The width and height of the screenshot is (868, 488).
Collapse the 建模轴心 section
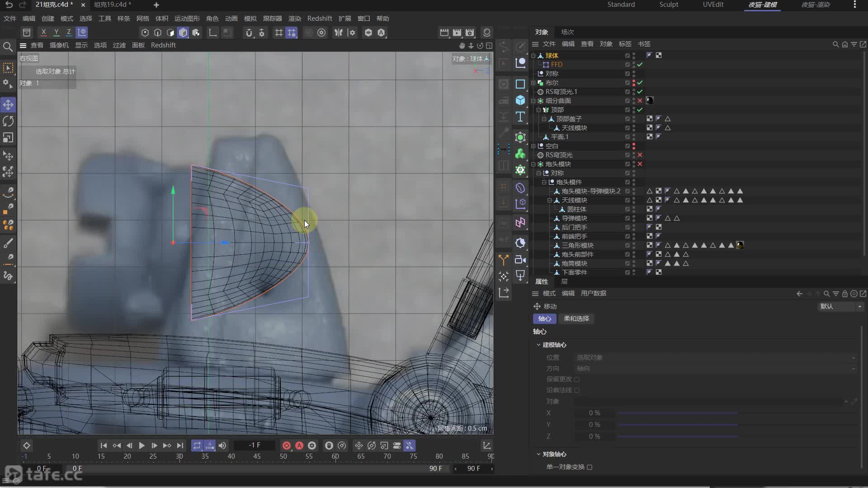coord(538,345)
